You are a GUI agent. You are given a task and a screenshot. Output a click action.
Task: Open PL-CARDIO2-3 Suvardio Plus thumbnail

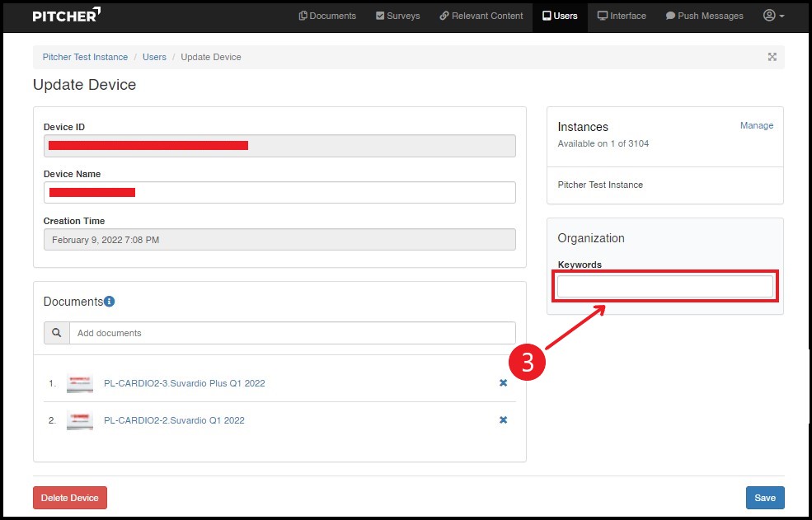[80, 383]
